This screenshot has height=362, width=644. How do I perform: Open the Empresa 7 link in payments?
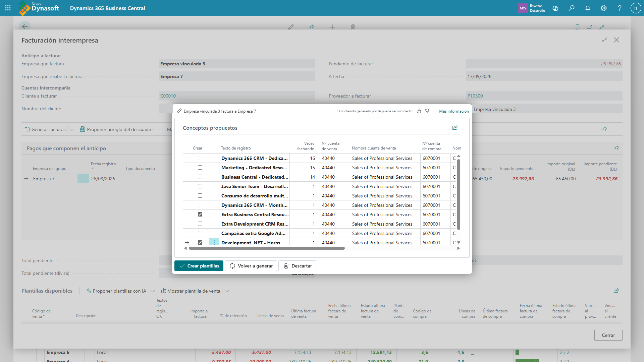click(44, 179)
